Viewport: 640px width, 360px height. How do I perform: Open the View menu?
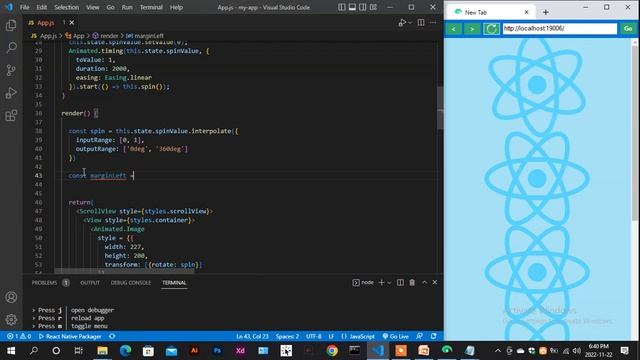pyautogui.click(x=93, y=7)
